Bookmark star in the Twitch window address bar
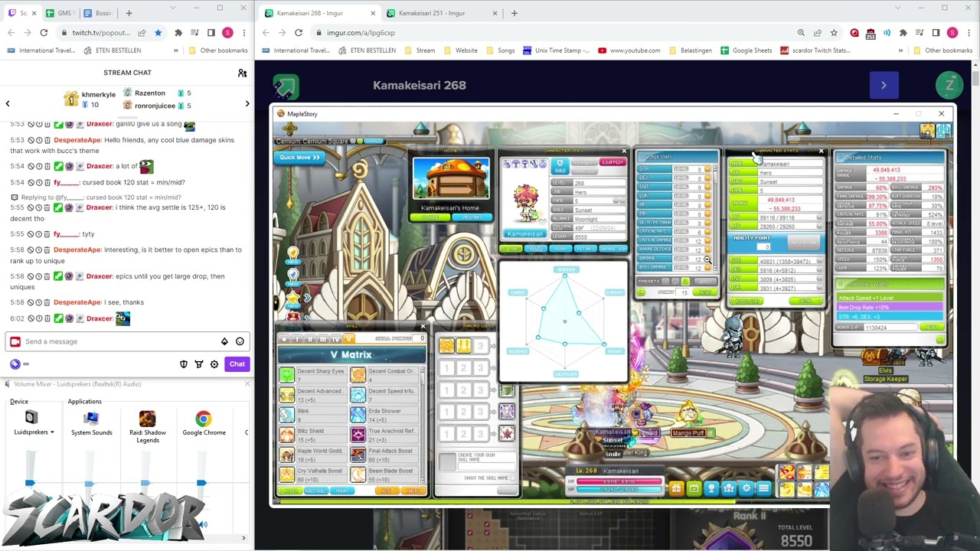The height and width of the screenshot is (551, 980). point(158,33)
